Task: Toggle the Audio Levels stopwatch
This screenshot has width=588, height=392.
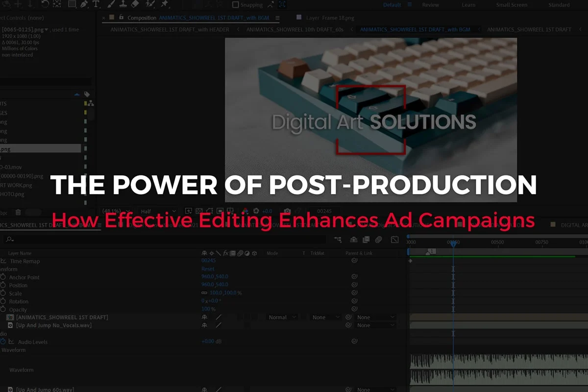Action: click(3, 342)
